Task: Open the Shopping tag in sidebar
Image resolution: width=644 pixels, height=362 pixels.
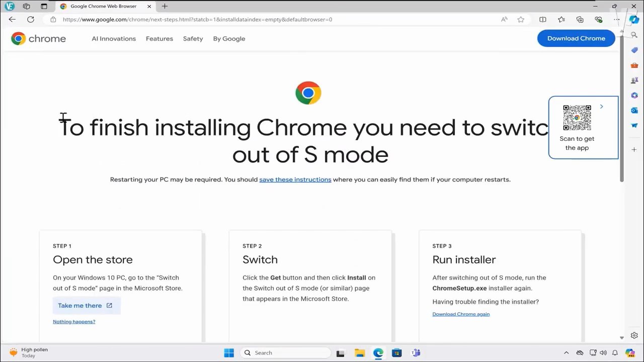Action: [x=634, y=51]
